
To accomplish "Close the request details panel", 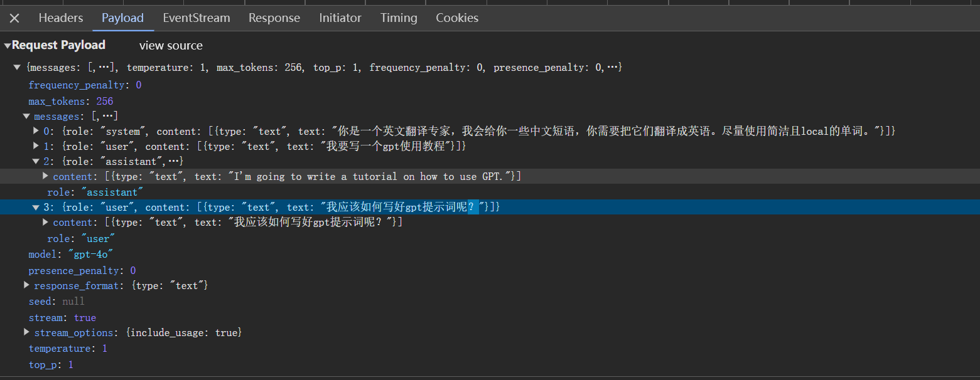I will click(14, 18).
